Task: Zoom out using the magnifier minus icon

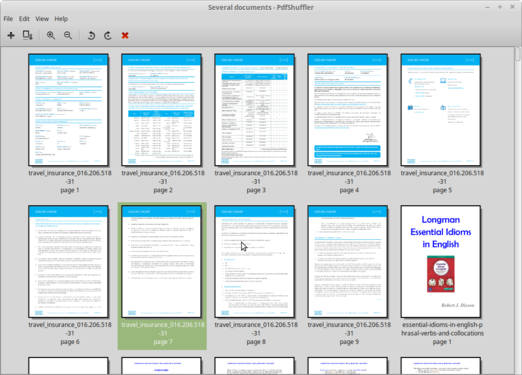Action: [x=68, y=35]
